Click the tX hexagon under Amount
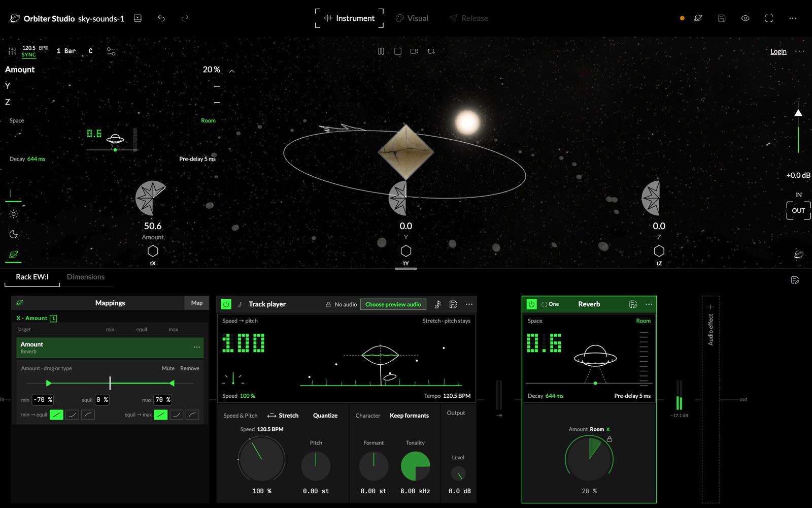 pos(153,251)
